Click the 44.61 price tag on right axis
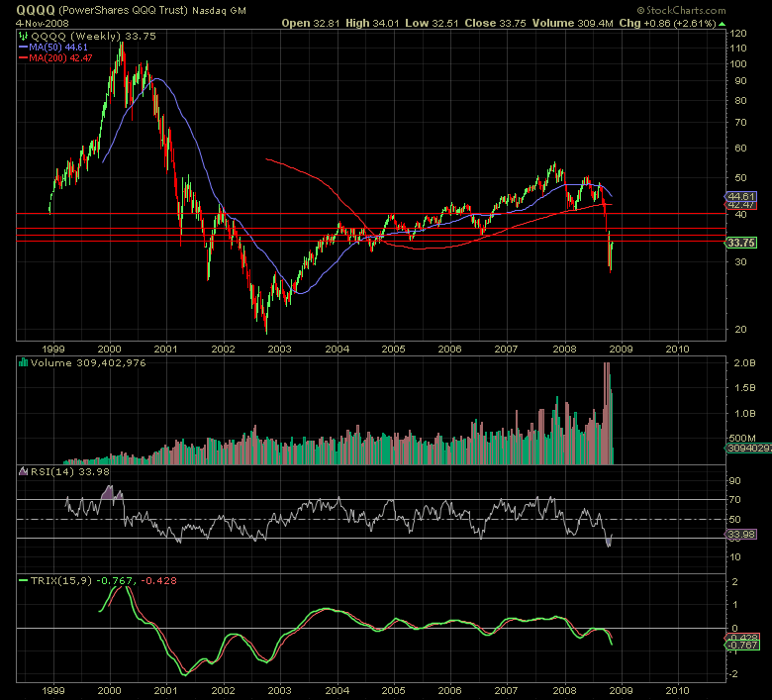 [x=741, y=197]
